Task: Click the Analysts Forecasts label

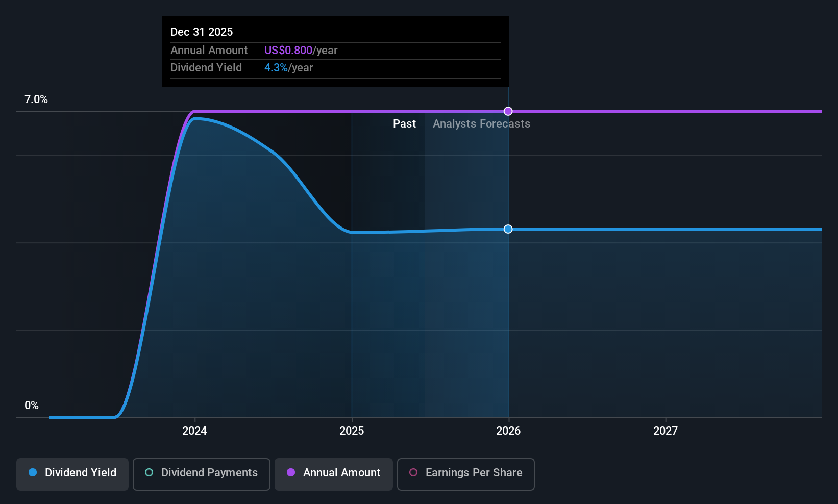Action: (x=481, y=123)
